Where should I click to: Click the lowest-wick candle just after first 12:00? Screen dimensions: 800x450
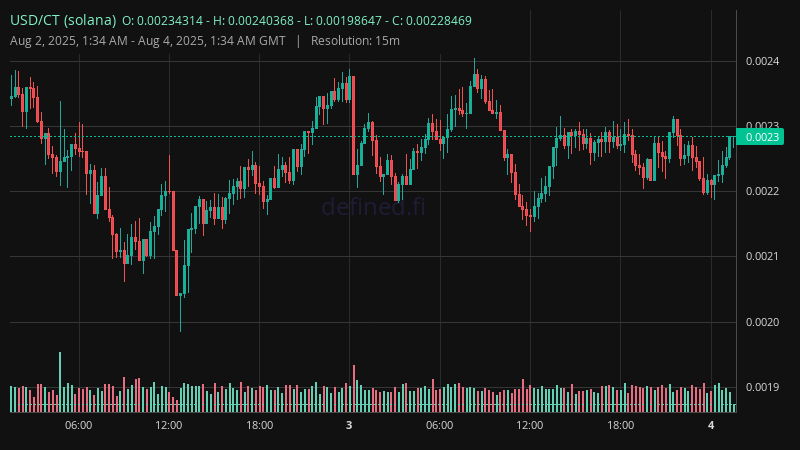[181, 312]
